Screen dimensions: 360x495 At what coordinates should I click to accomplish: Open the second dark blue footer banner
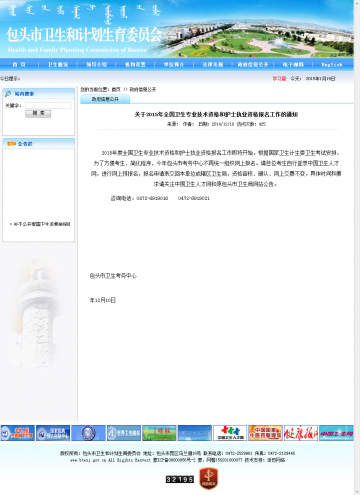(53, 433)
